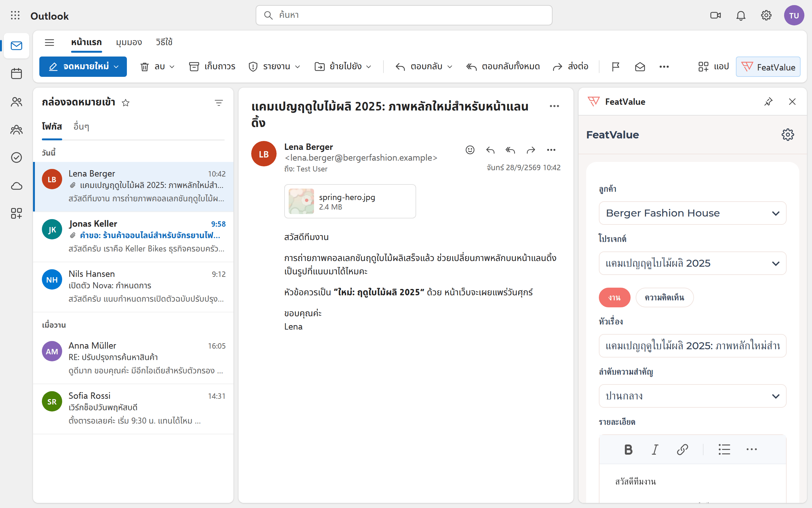Viewport: 812px width, 508px height.
Task: Click the ส่งต่อ forward button
Action: click(571, 67)
